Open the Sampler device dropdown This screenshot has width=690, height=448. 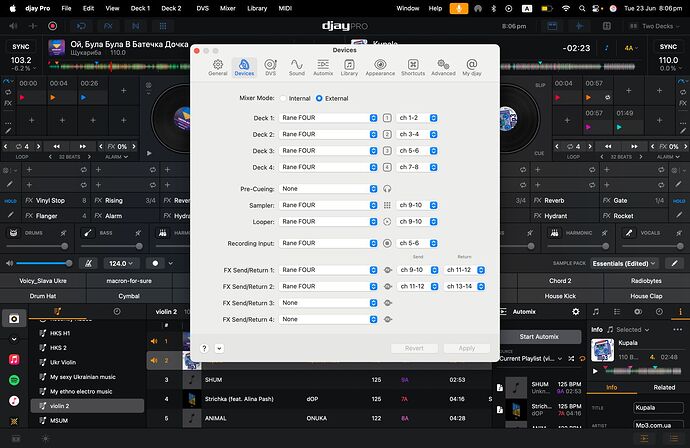click(x=328, y=205)
